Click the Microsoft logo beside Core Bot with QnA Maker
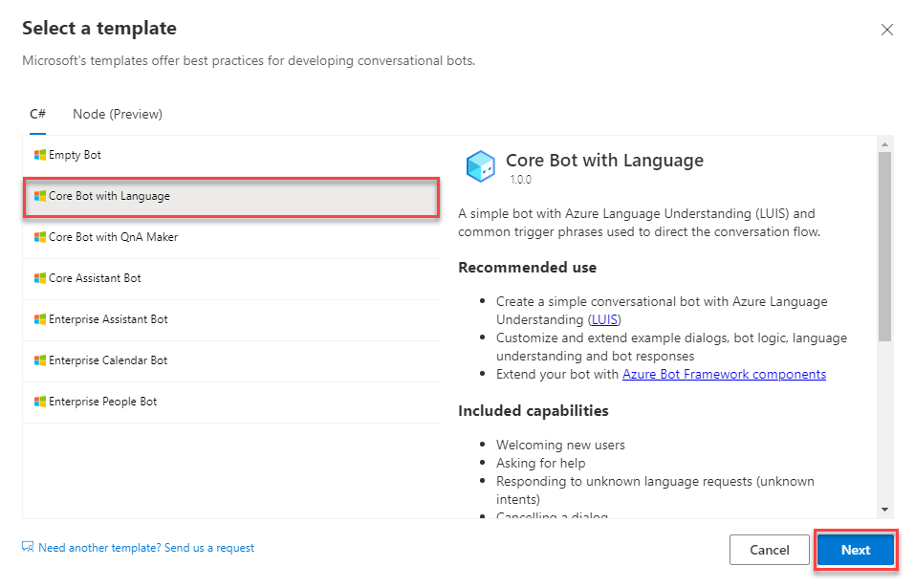 [x=40, y=237]
